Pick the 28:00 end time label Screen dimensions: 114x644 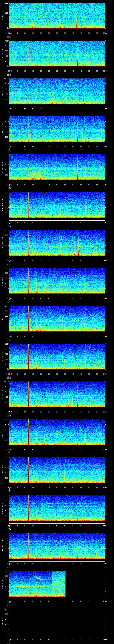click(x=105, y=147)
